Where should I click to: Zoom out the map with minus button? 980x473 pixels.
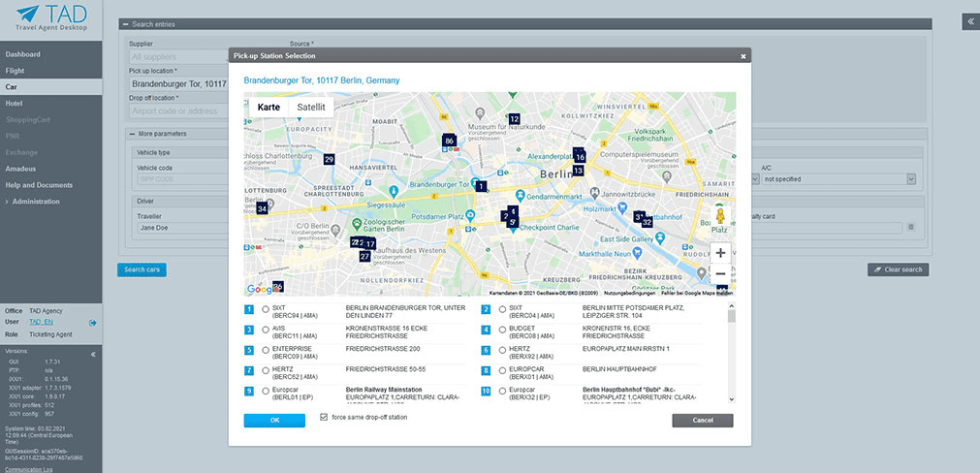pyautogui.click(x=720, y=274)
